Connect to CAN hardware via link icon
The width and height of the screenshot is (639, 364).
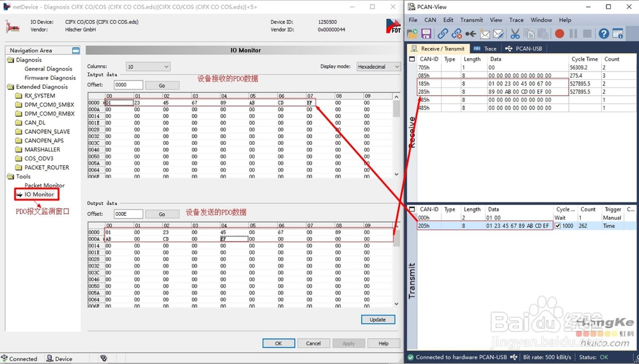click(443, 33)
